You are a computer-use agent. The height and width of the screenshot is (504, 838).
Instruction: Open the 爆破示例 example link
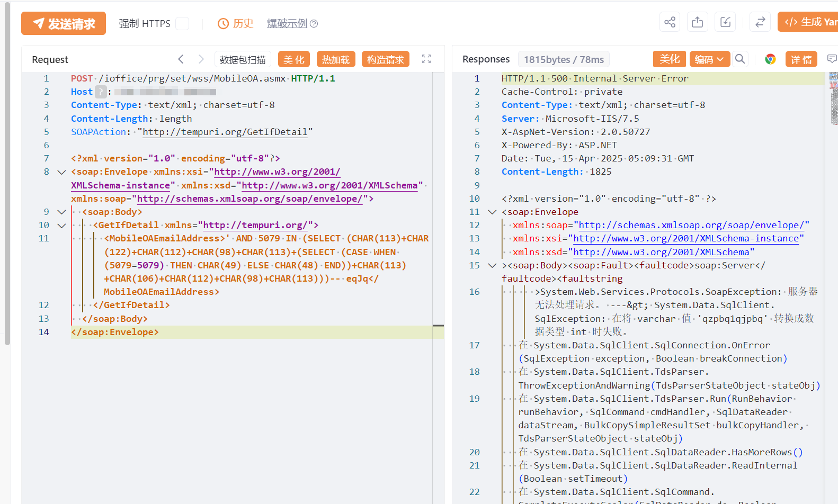point(287,23)
